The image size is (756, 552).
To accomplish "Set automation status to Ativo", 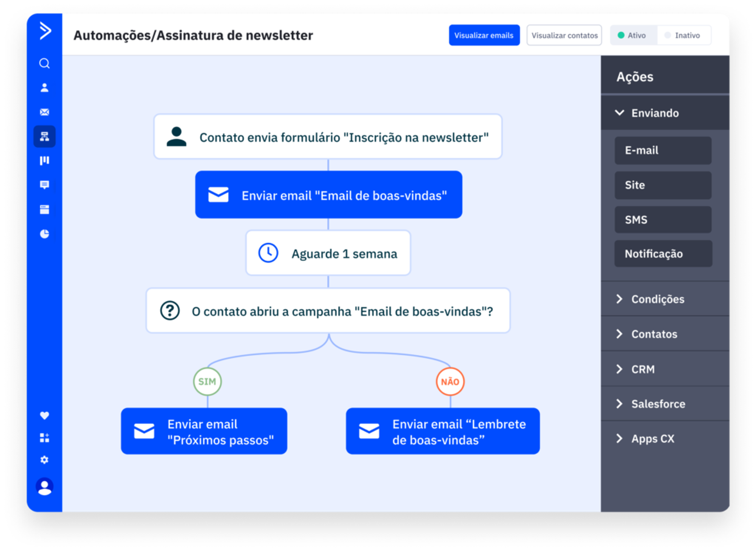I will (633, 35).
